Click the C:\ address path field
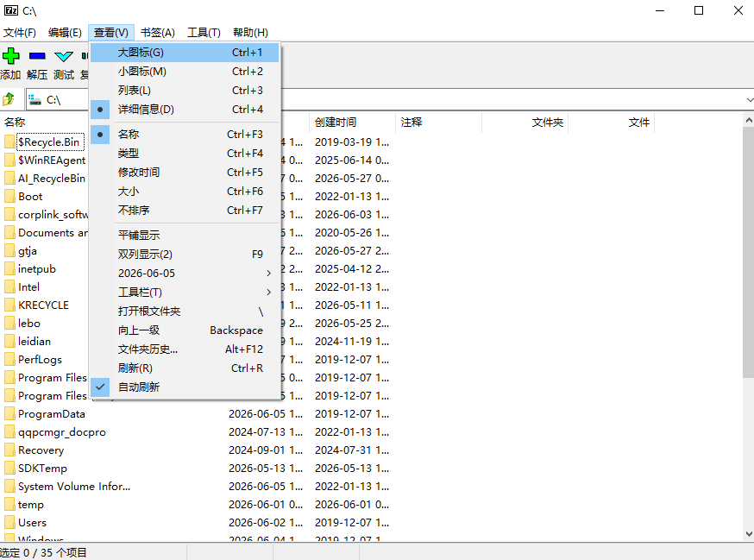 coord(389,99)
